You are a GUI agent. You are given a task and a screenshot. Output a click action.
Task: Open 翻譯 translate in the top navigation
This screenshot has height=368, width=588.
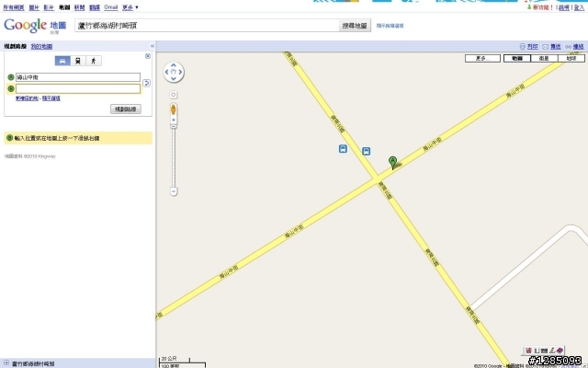click(95, 7)
